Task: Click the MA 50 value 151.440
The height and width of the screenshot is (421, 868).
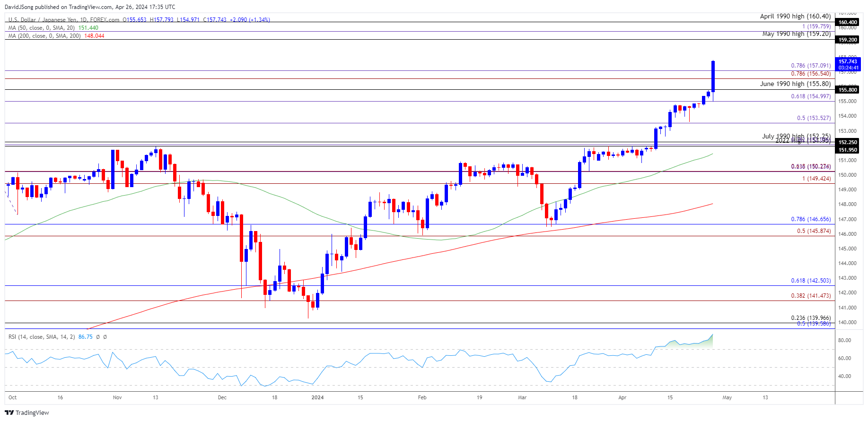Action: coord(88,28)
